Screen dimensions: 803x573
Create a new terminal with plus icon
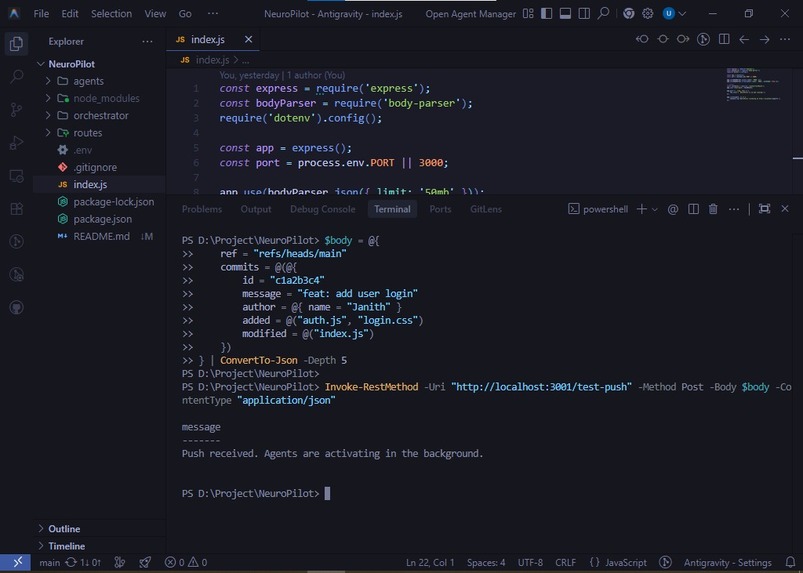point(641,209)
